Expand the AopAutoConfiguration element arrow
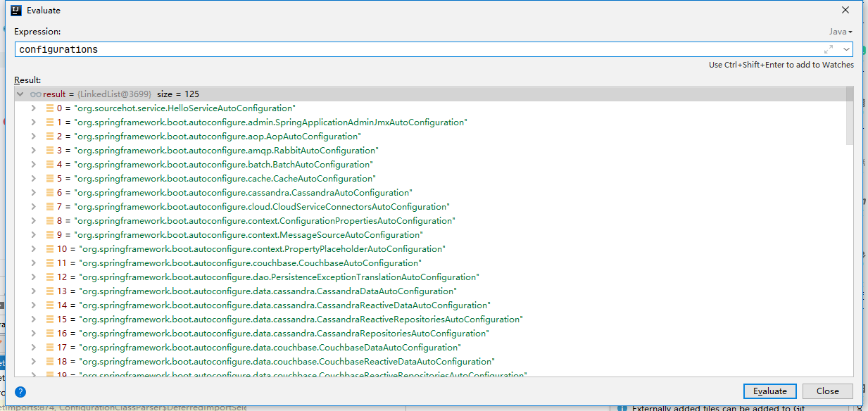Image resolution: width=868 pixels, height=411 pixels. 33,137
